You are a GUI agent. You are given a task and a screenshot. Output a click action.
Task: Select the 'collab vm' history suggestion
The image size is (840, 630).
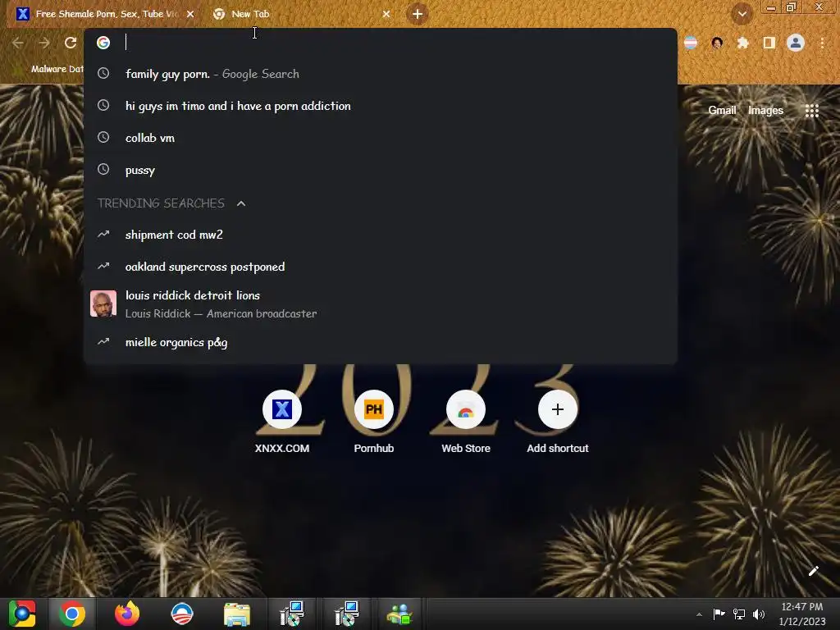[381, 138]
